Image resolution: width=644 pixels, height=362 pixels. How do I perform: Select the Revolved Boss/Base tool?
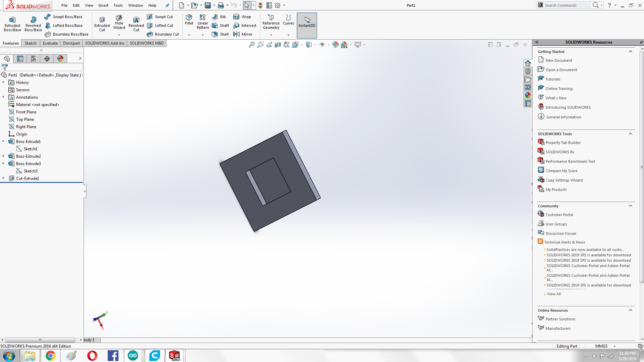click(33, 24)
